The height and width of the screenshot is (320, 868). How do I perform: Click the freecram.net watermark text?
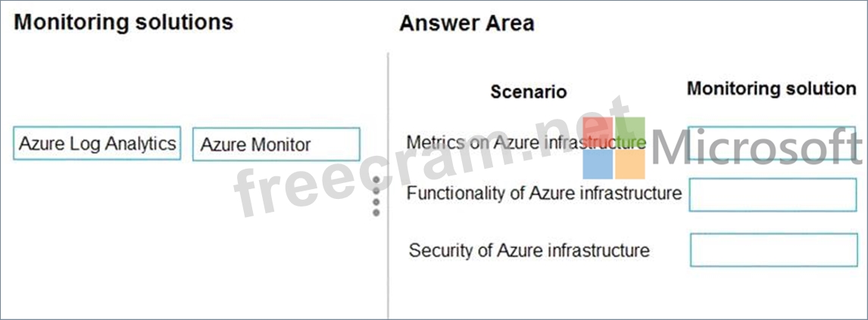(432, 157)
